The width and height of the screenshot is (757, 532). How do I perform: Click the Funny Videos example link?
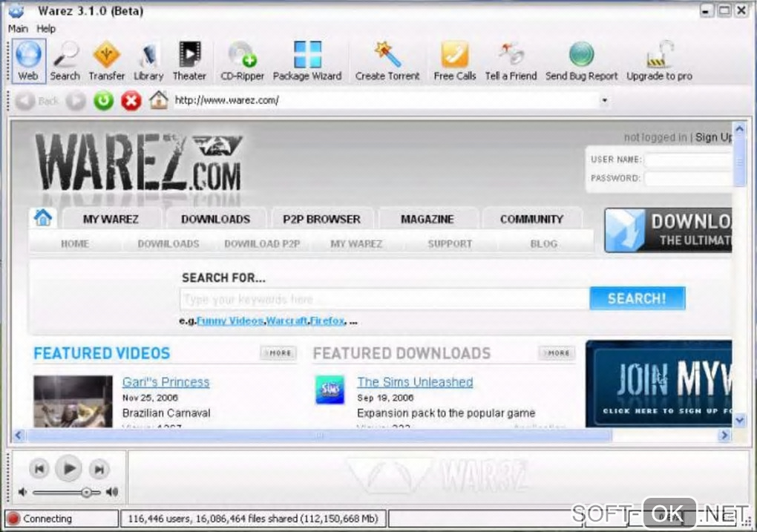click(230, 321)
